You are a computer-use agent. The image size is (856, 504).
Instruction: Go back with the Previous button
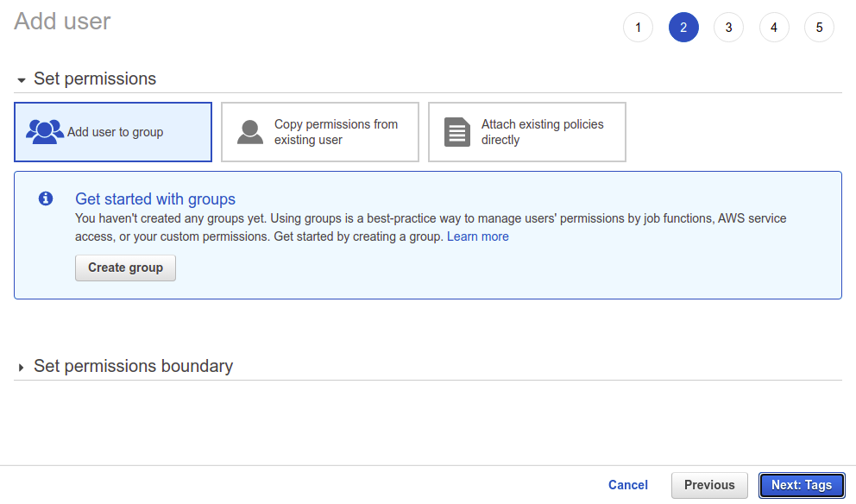(709, 485)
